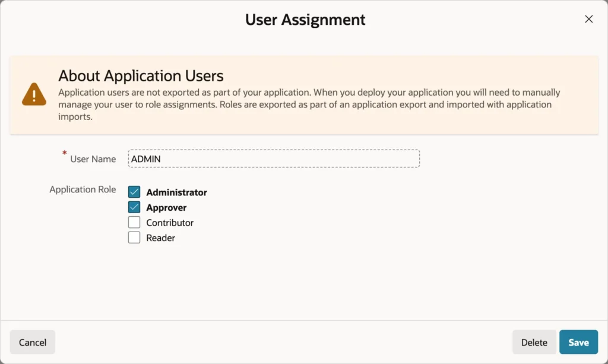
Task: Cancel the user assignment changes
Action: pyautogui.click(x=33, y=342)
